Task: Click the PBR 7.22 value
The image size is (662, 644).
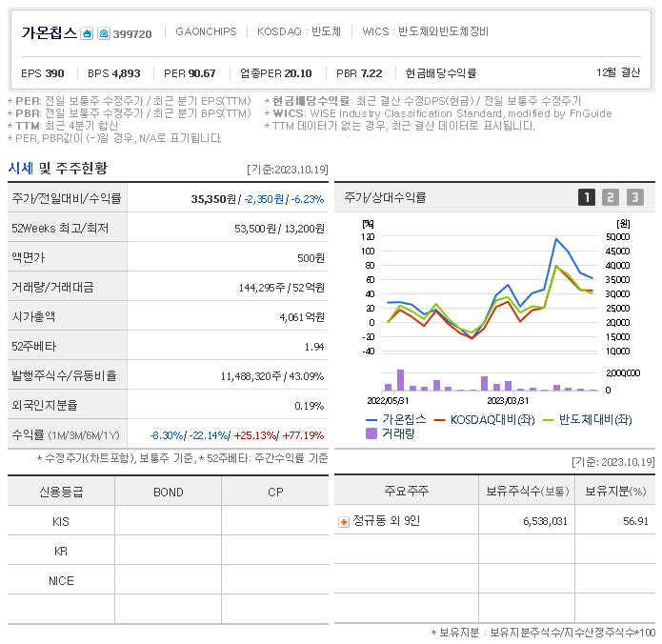Action: click(359, 73)
